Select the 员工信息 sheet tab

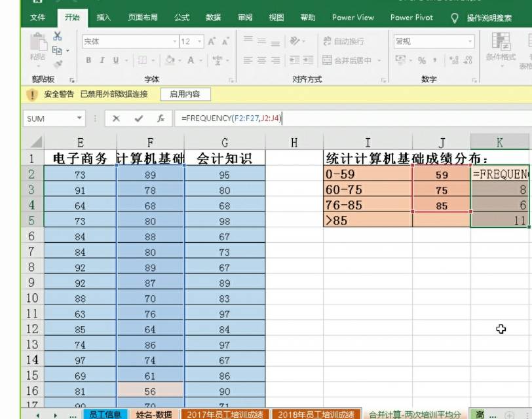pyautogui.click(x=105, y=414)
